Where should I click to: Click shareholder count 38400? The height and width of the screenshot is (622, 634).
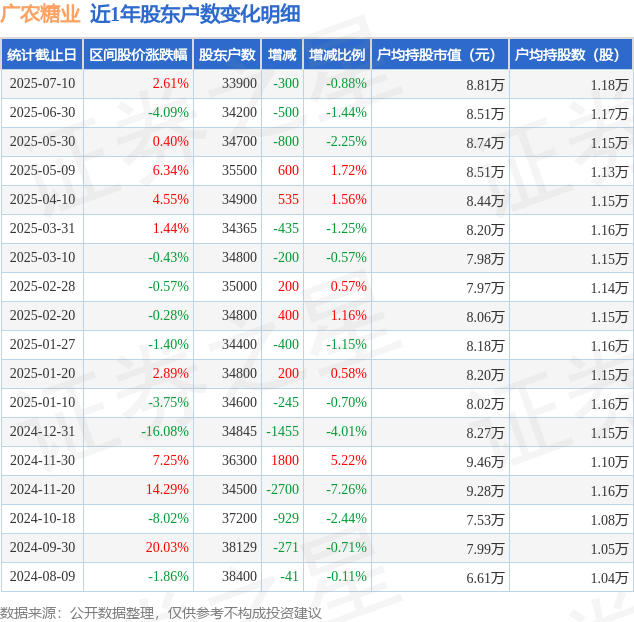click(x=239, y=576)
